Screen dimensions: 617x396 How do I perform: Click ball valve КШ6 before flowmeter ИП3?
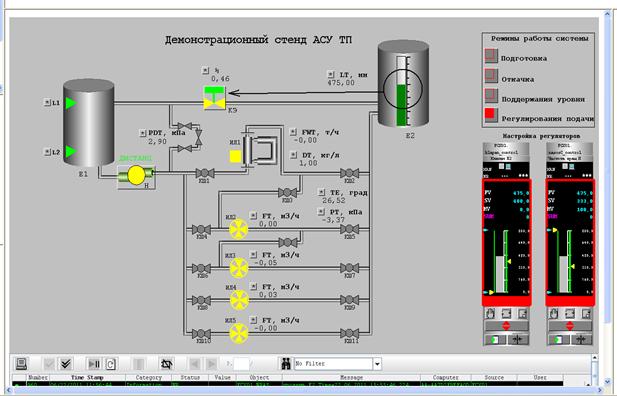201,268
